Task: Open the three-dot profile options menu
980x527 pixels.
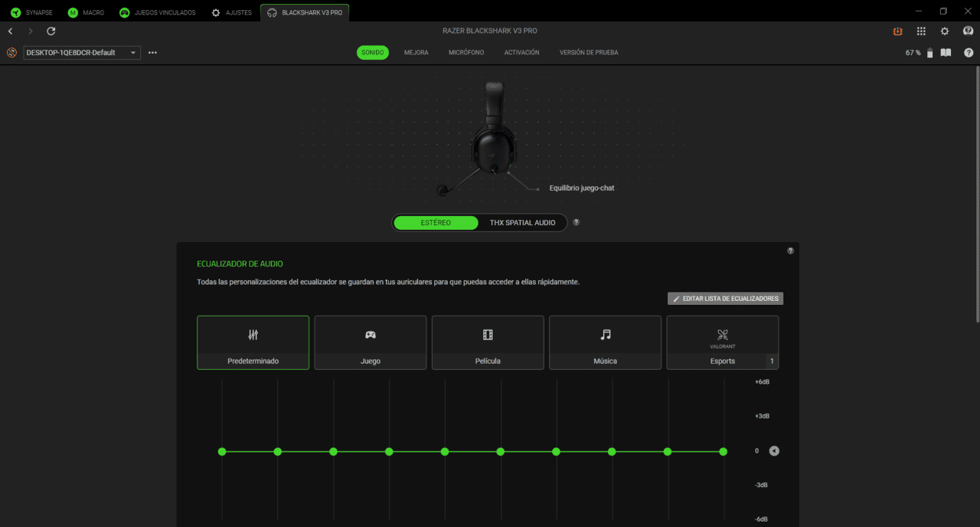Action: click(152, 53)
